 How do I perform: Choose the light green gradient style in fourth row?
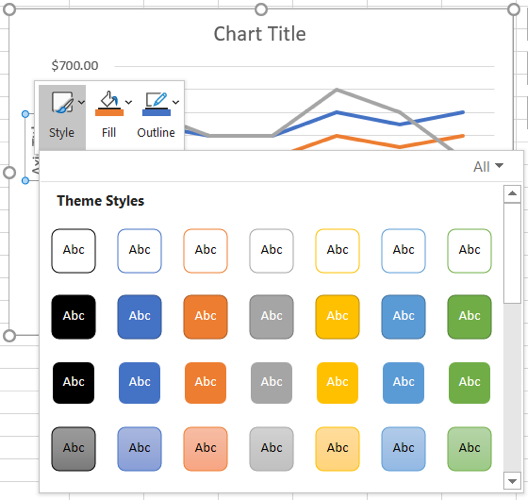tap(469, 448)
